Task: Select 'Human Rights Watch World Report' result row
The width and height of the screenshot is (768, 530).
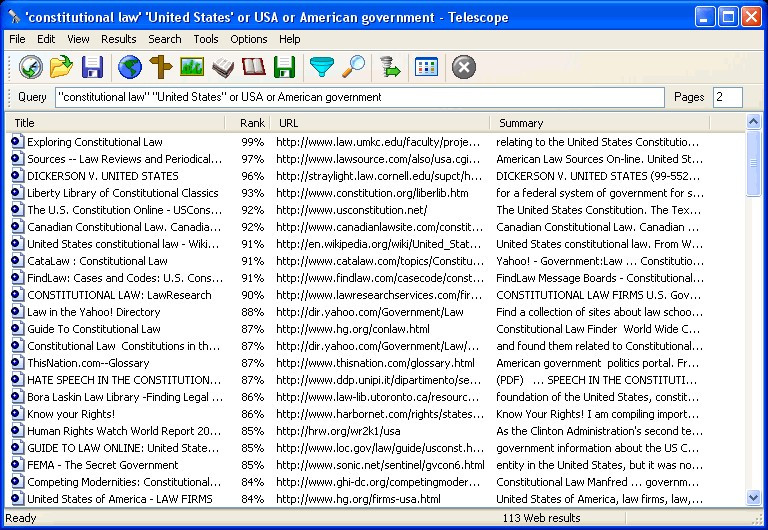Action: (x=124, y=431)
